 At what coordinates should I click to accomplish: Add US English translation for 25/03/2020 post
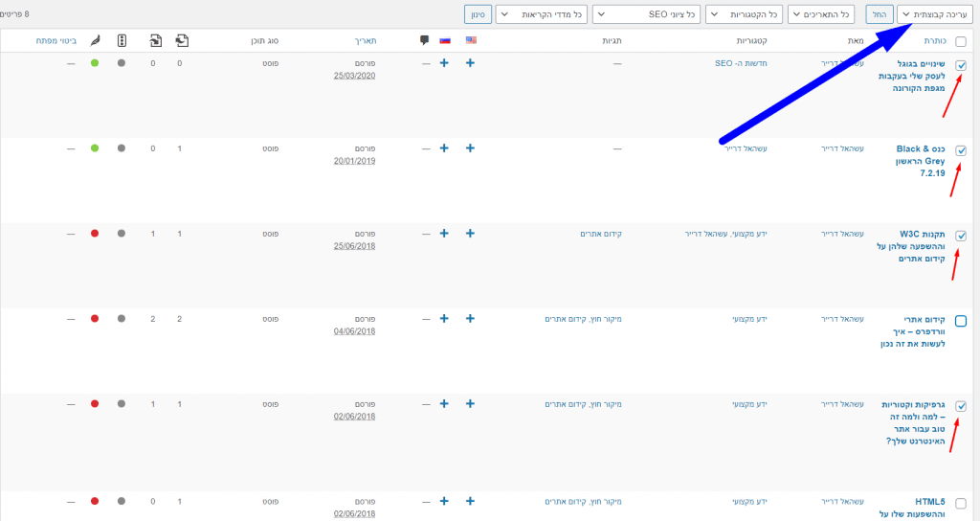point(470,63)
